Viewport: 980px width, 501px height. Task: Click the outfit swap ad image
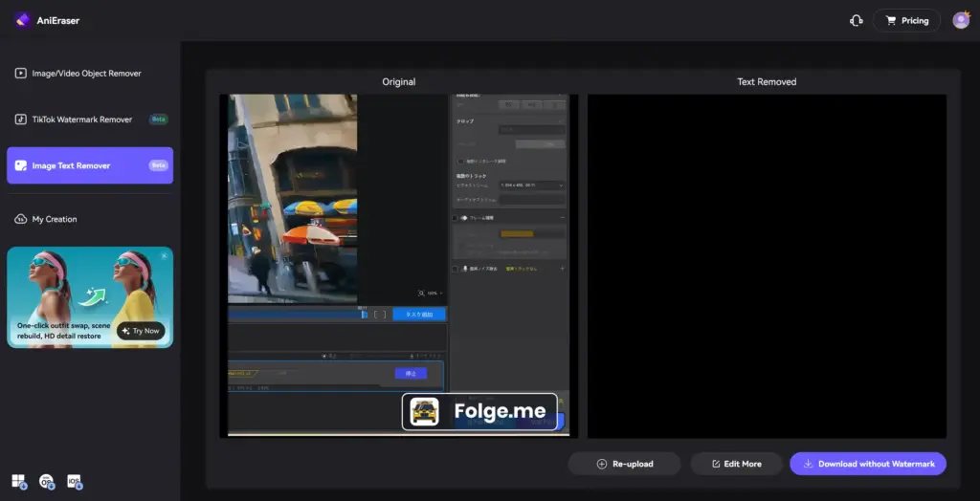pos(90,297)
